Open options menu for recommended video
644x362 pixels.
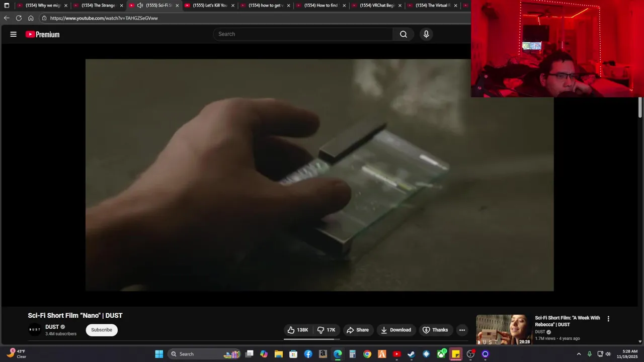click(x=608, y=319)
